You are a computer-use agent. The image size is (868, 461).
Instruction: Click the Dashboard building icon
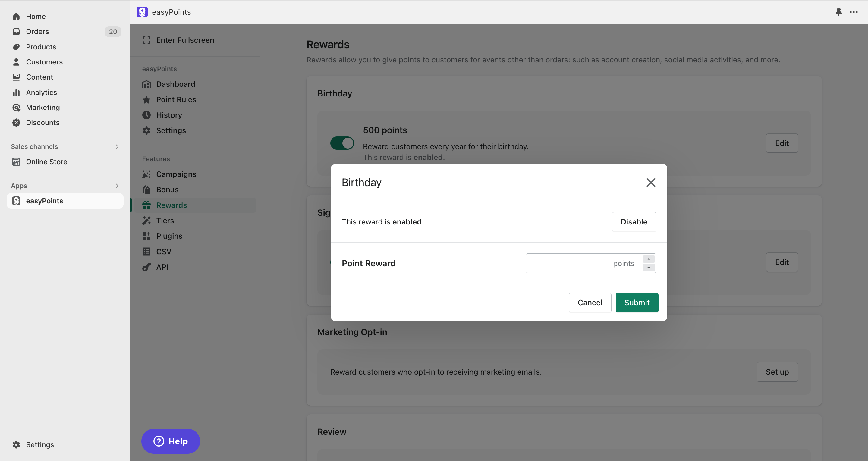click(x=146, y=84)
